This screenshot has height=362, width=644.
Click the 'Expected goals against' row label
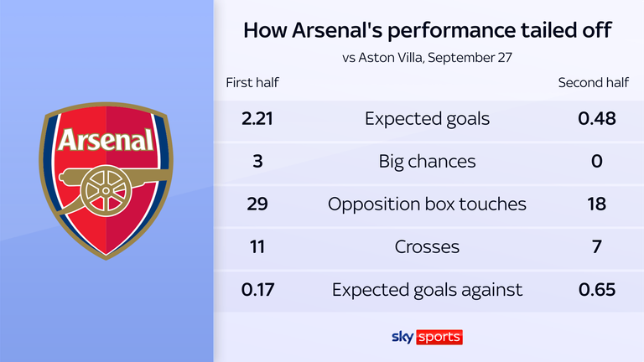point(428,290)
